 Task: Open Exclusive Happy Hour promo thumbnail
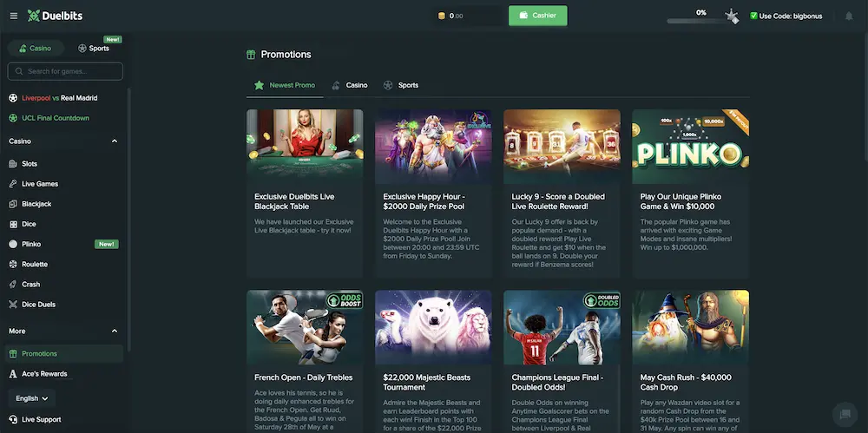pos(433,146)
